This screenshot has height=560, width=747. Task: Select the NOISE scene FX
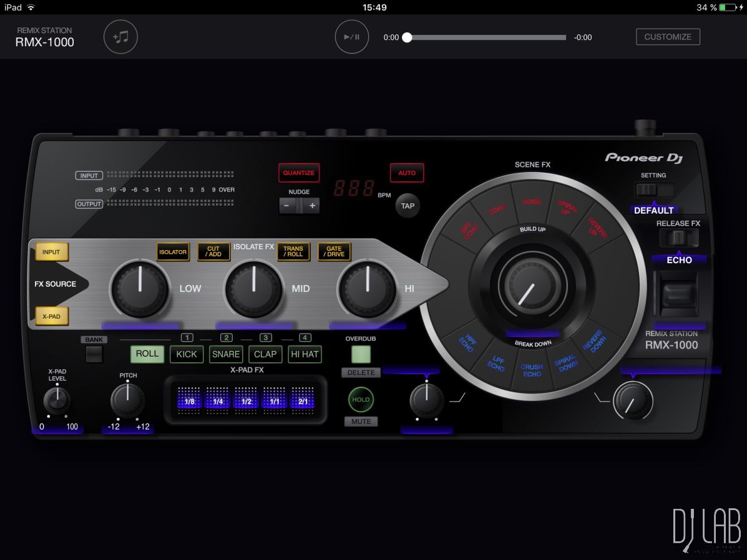point(531,201)
